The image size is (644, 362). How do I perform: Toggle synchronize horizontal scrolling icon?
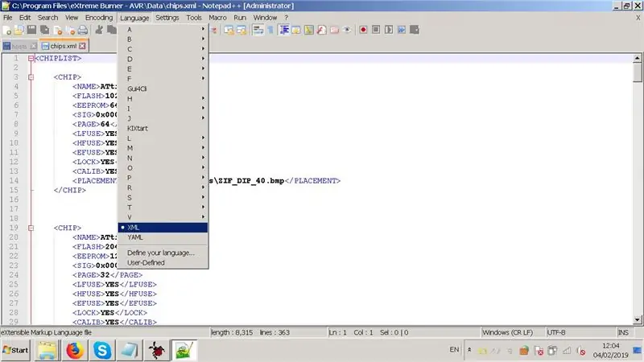pos(242,30)
